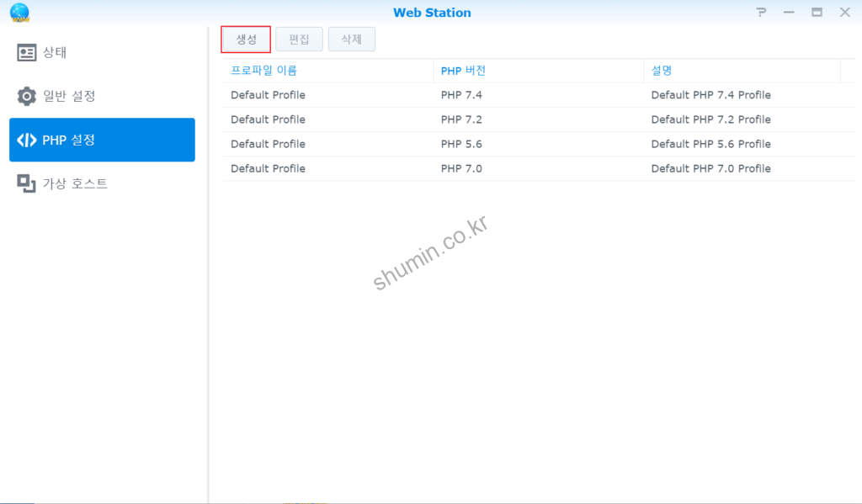Select the PHP 5.6 Default Profile row

539,144
